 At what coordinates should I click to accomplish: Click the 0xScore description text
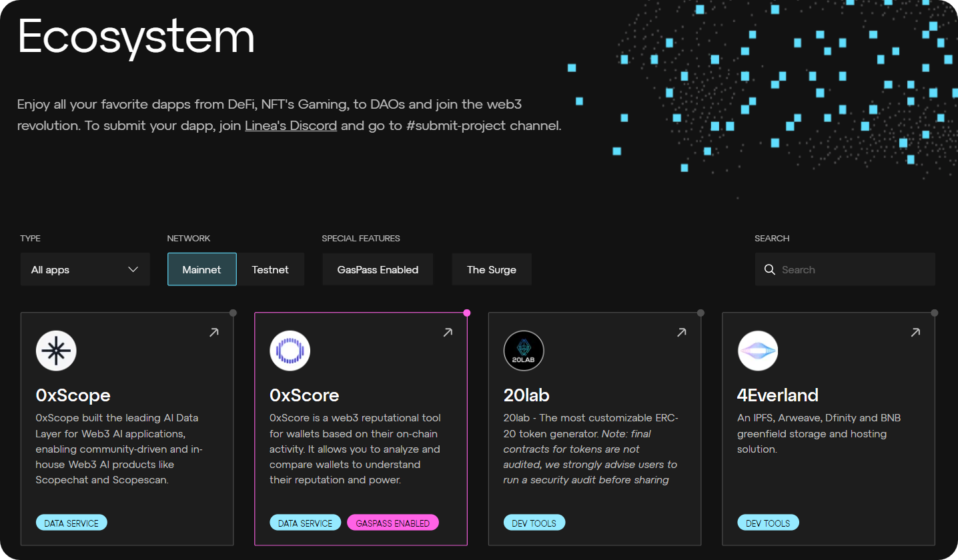tap(355, 449)
